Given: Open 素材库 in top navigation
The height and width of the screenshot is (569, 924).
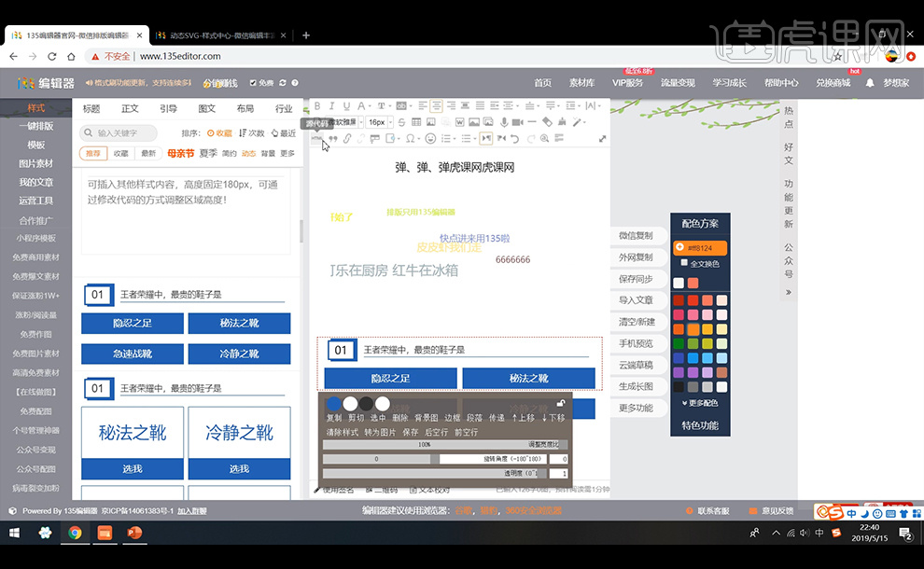Looking at the screenshot, I should (x=581, y=83).
